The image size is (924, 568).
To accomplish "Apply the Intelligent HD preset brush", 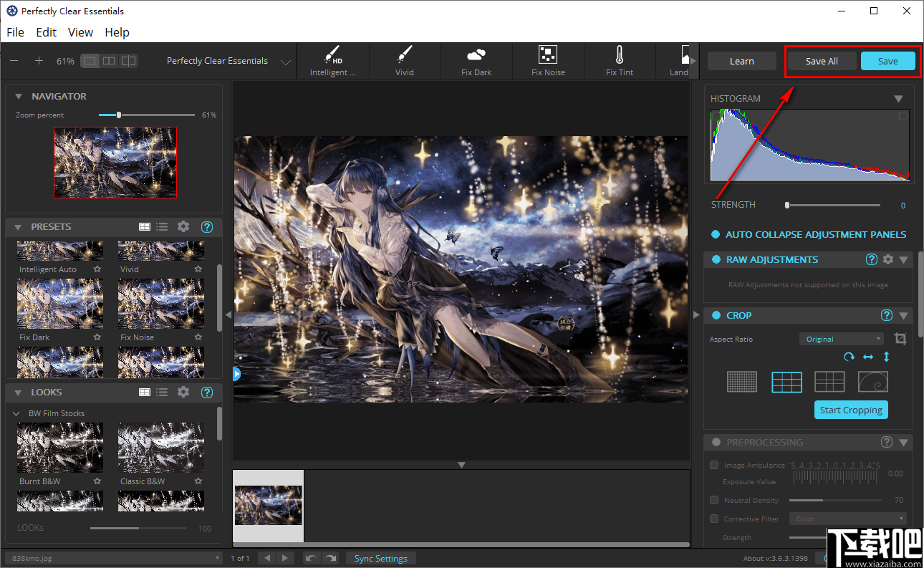I will [332, 61].
